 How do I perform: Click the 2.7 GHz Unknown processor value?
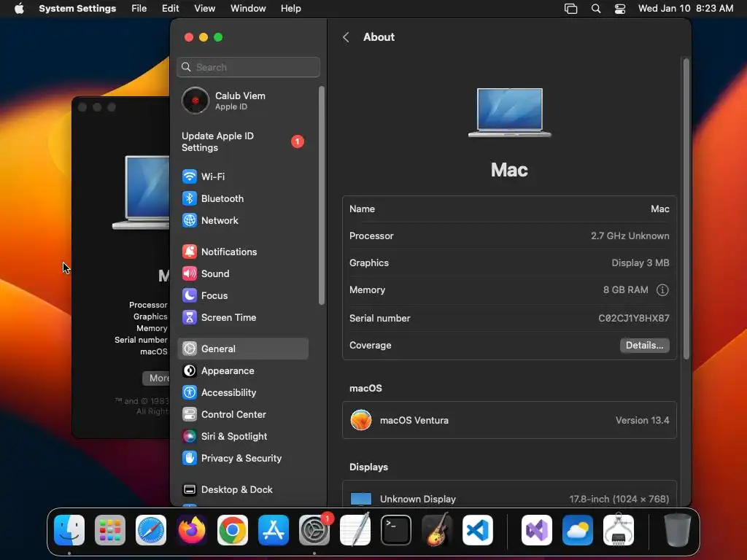[x=630, y=236]
